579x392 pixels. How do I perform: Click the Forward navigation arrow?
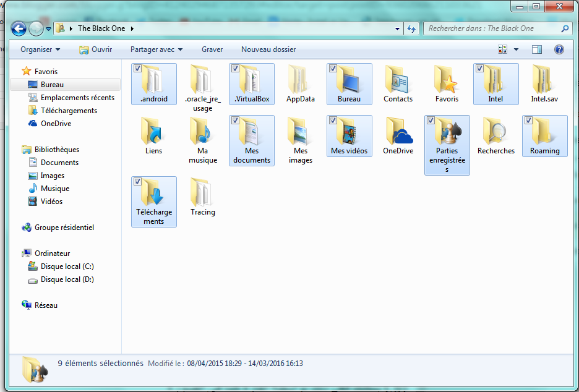pyautogui.click(x=36, y=28)
